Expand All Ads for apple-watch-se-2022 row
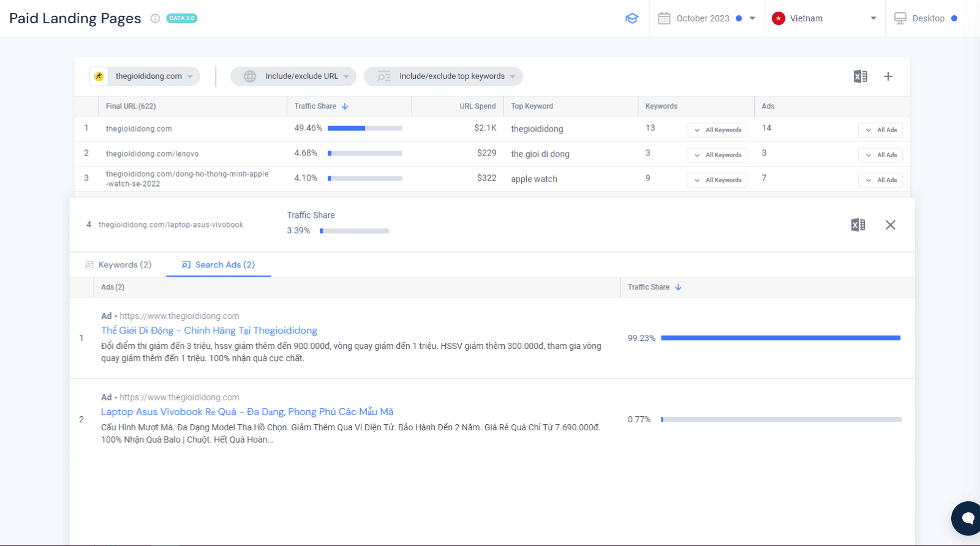The height and width of the screenshot is (546, 980). point(881,180)
